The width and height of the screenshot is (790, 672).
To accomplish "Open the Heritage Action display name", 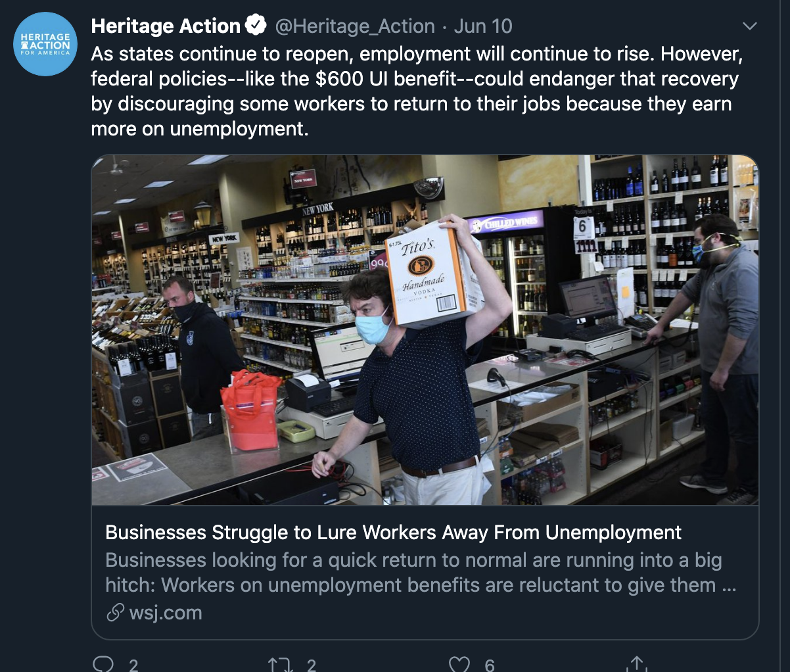I will coord(166,26).
